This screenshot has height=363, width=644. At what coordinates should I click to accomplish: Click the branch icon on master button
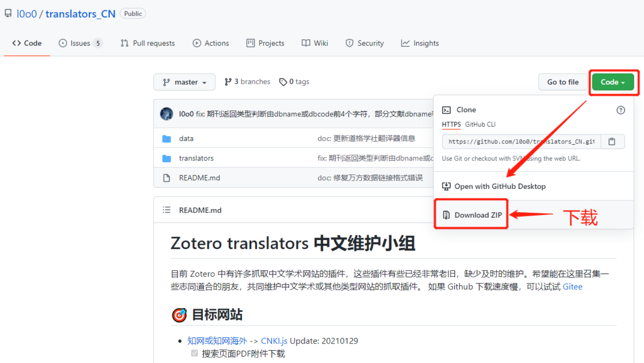pos(166,82)
